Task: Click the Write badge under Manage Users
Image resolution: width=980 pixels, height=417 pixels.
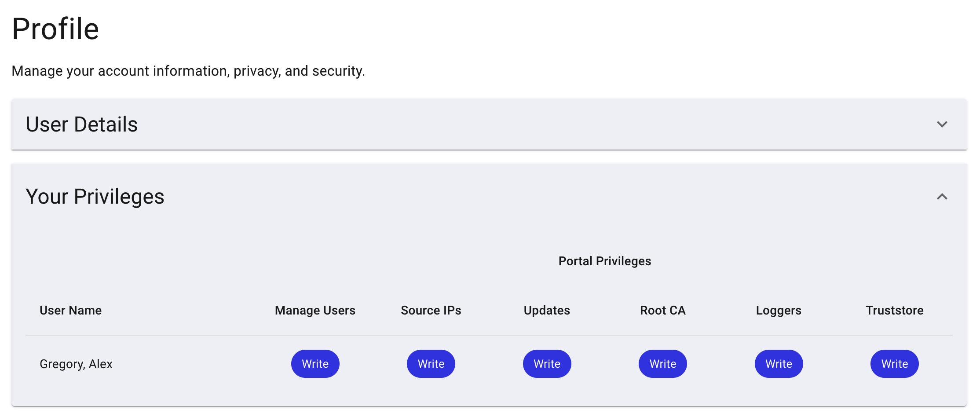Action: (315, 364)
